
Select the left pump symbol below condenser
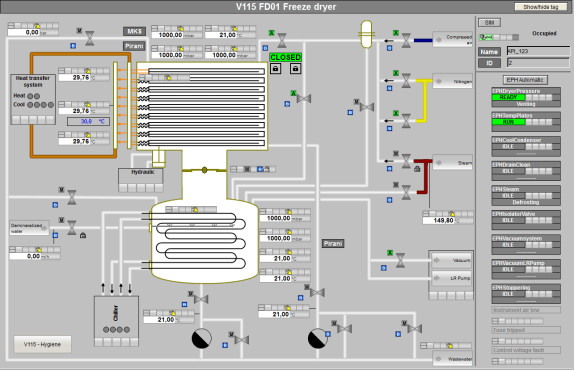(202, 338)
